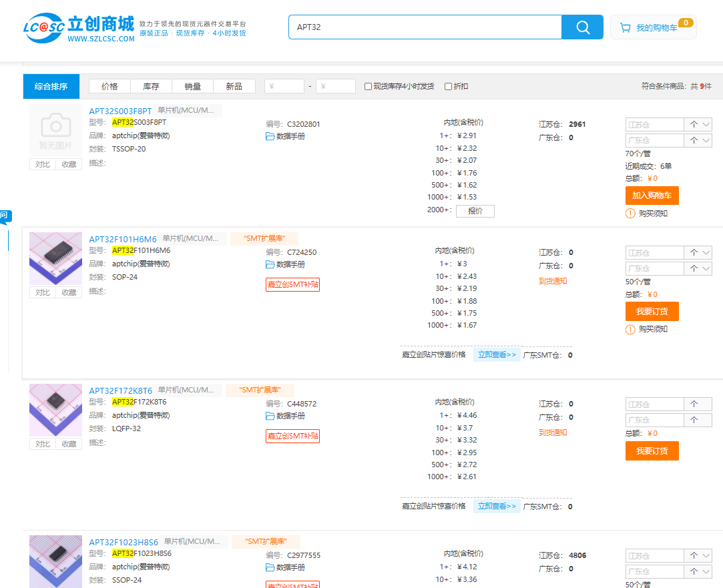Click 立即查看>> in APT32F101H6M6 row
723x588 pixels.
click(x=497, y=355)
